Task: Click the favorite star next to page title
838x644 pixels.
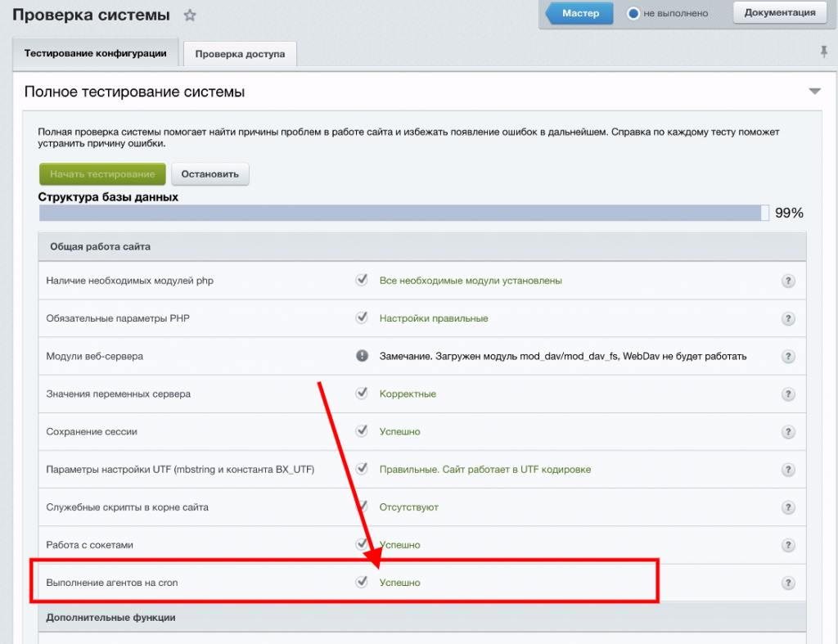Action: tap(190, 16)
